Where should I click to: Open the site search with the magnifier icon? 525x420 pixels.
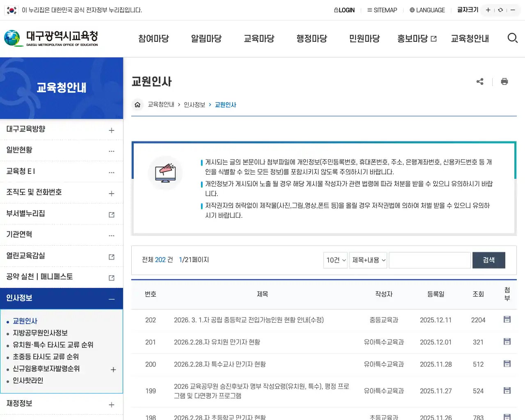pyautogui.click(x=513, y=38)
